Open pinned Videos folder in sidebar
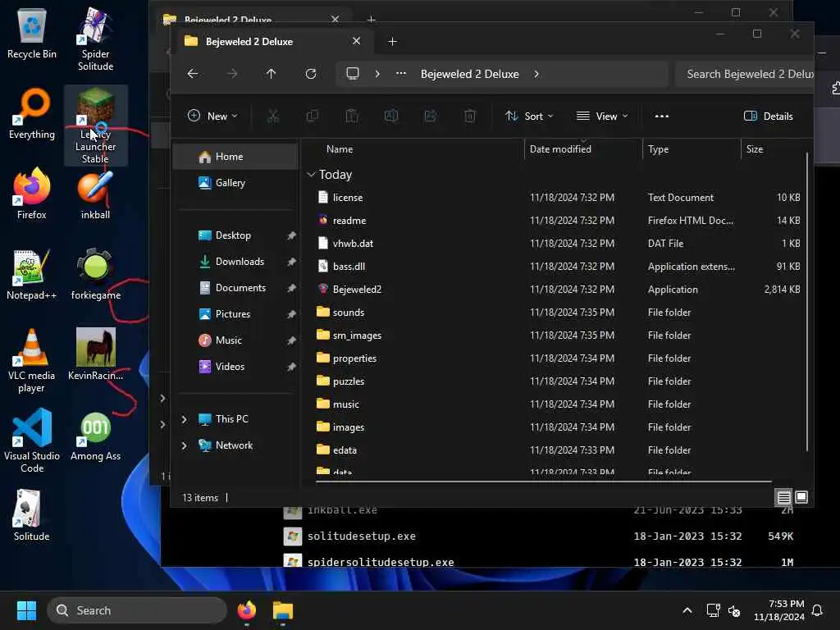 [235, 367]
